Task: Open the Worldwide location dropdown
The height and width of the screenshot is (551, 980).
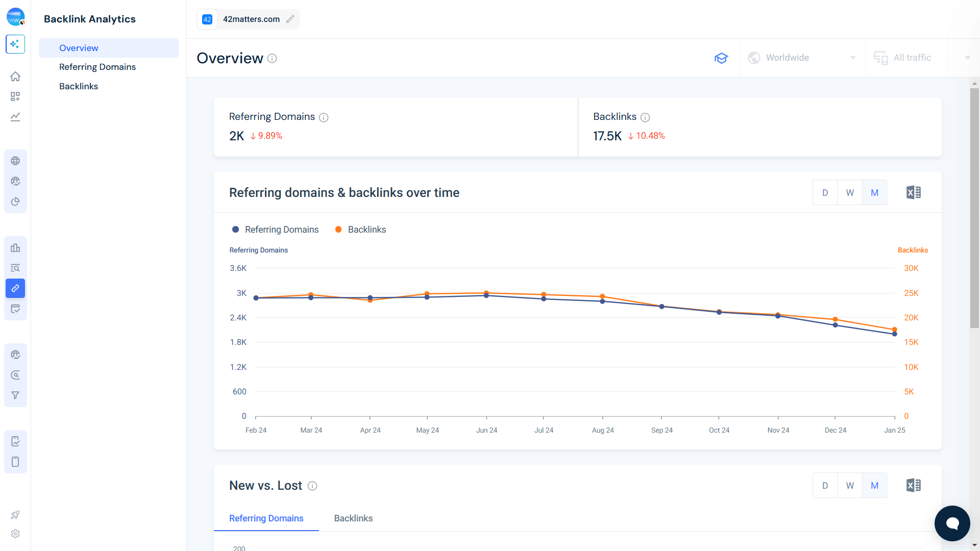Action: point(801,58)
